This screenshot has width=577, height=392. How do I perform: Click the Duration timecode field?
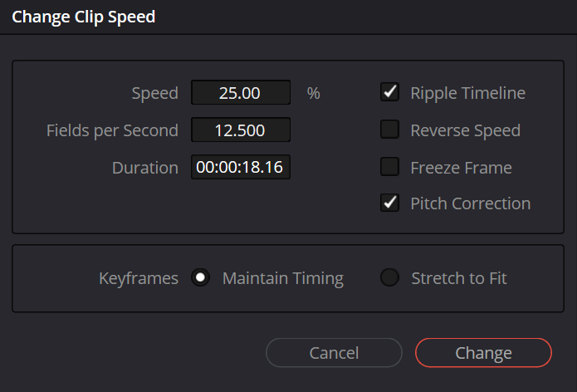241,168
